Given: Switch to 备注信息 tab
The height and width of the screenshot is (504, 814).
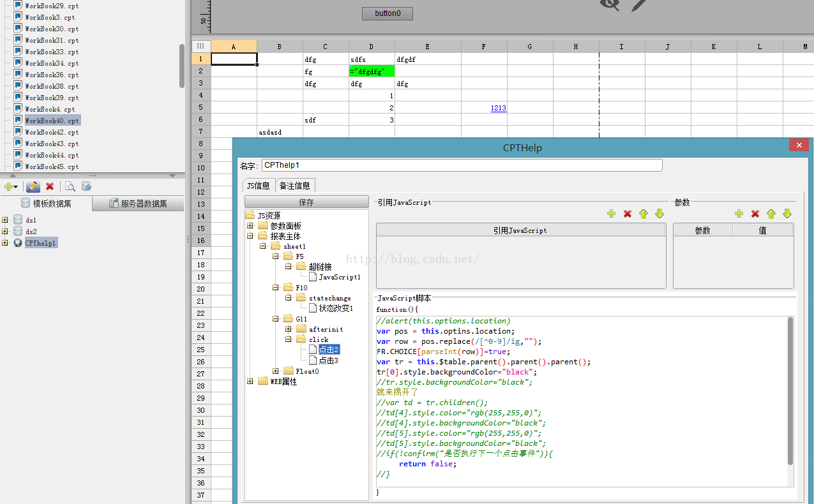Looking at the screenshot, I should [295, 186].
